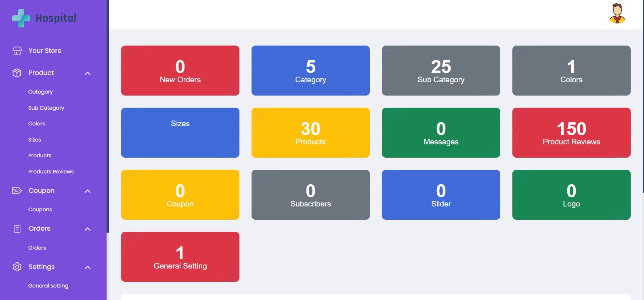The height and width of the screenshot is (300, 644).
Task: Click the Settings gear icon in sidebar
Action: coord(17,267)
